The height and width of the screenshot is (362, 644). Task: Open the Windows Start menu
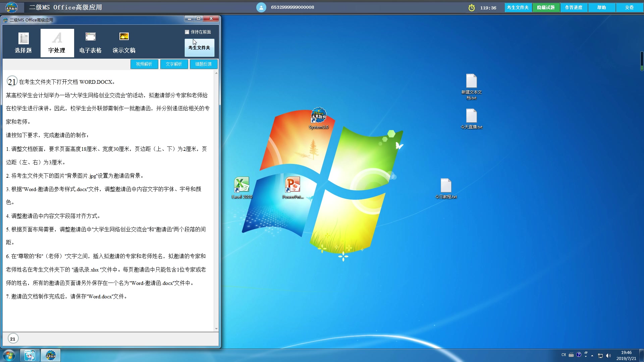coord(8,355)
